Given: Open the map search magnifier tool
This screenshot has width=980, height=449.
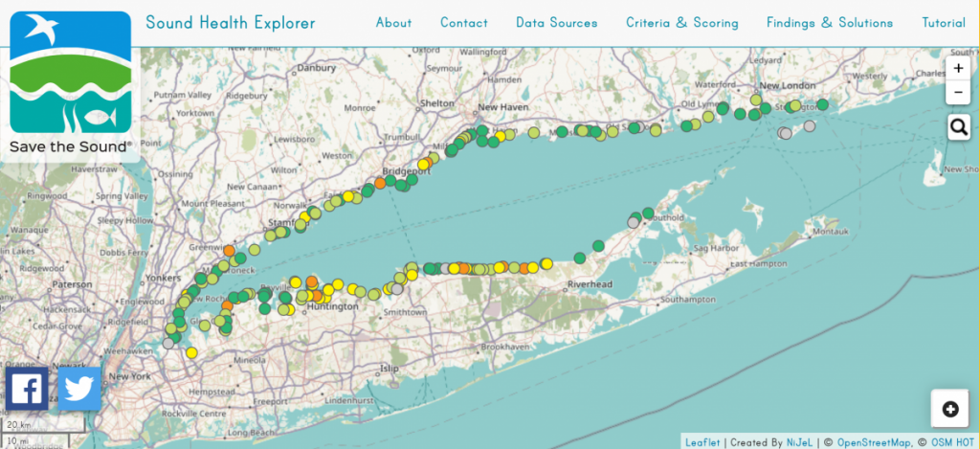Looking at the screenshot, I should pos(958,126).
